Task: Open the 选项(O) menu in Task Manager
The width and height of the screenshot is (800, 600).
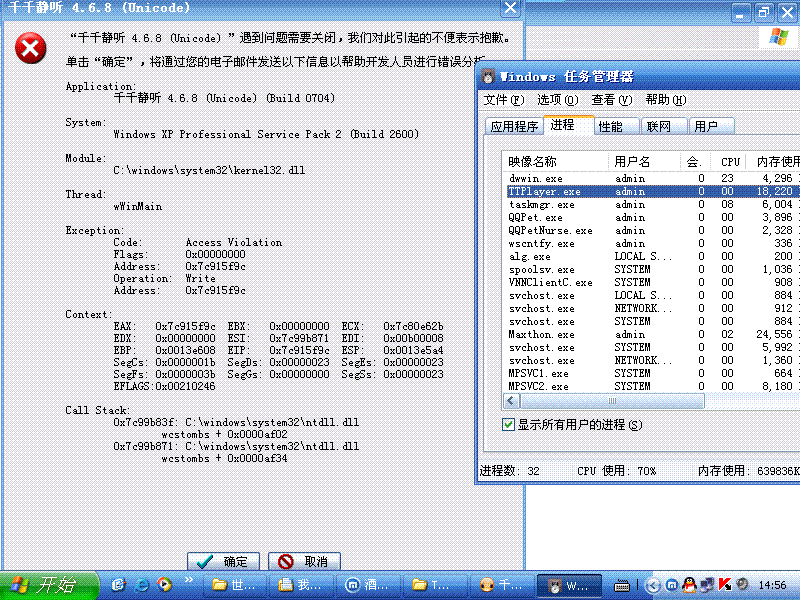Action: pos(558,99)
